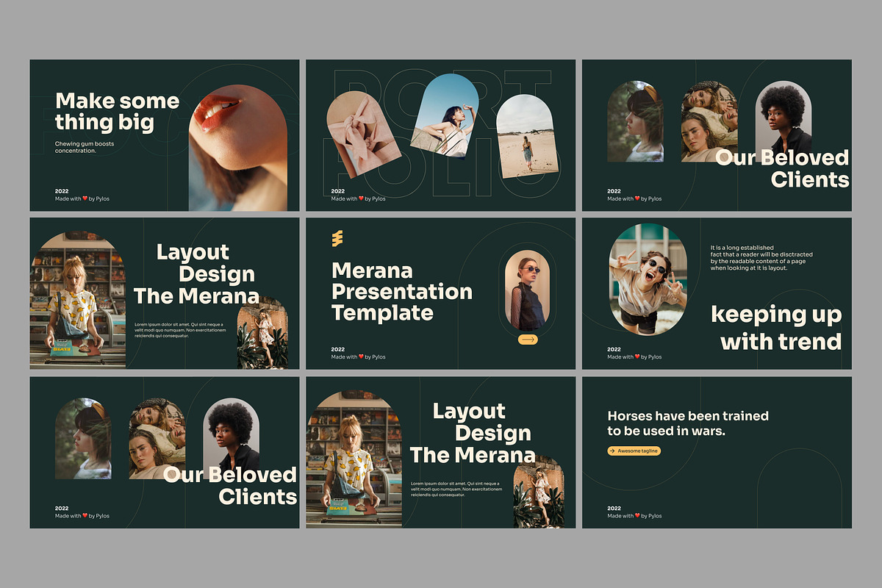The width and height of the screenshot is (882, 588).
Task: Click the Awesome tagline button
Action: 634,451
